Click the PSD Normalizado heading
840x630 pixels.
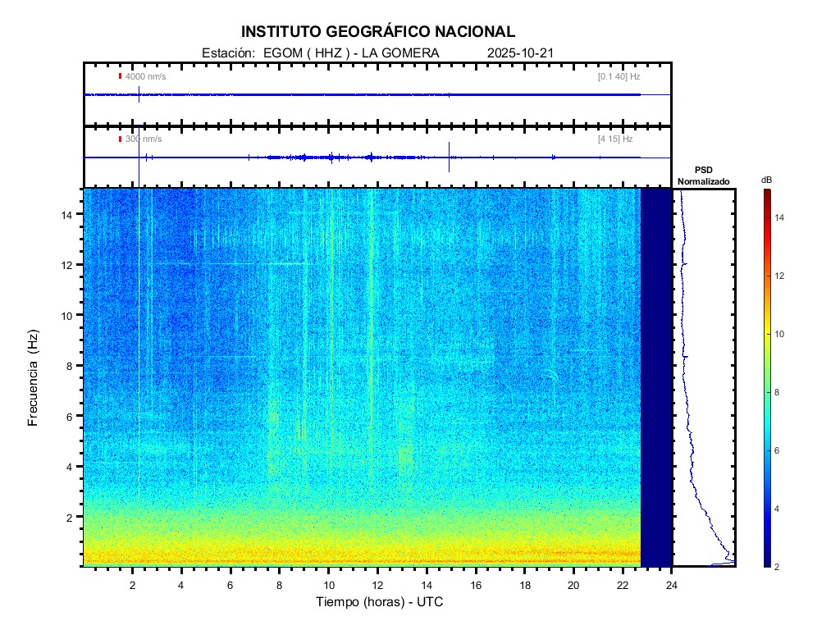pyautogui.click(x=703, y=176)
